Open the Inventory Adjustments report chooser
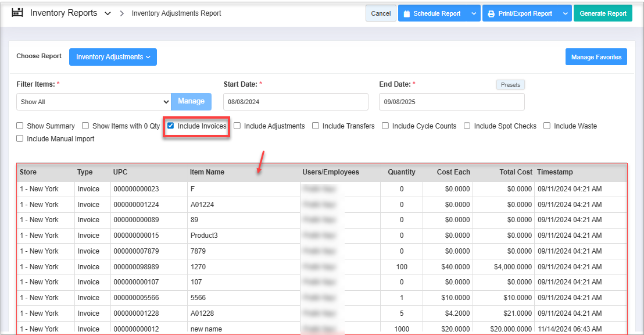 113,57
